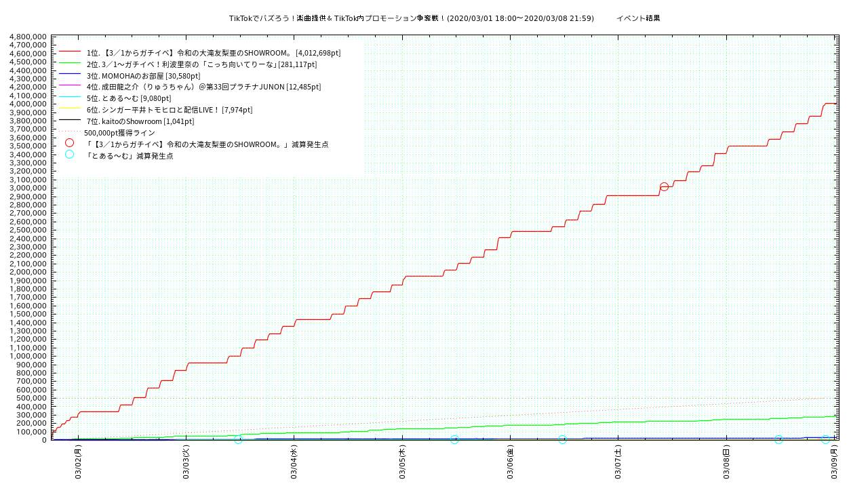Click cyan marker between 03/03 and 03/04
The image size is (868, 488).
[x=238, y=440]
